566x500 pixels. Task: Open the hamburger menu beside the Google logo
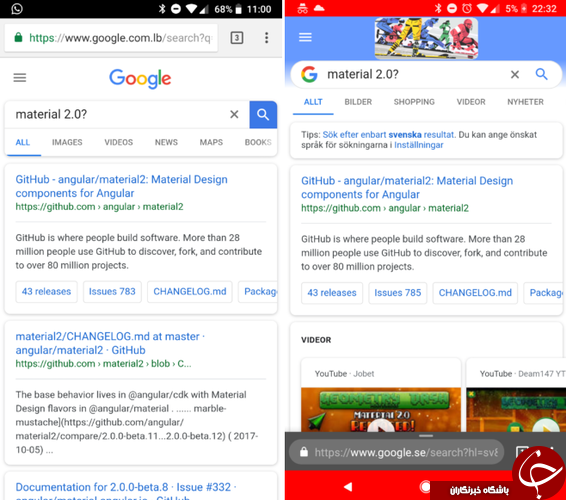click(x=20, y=78)
